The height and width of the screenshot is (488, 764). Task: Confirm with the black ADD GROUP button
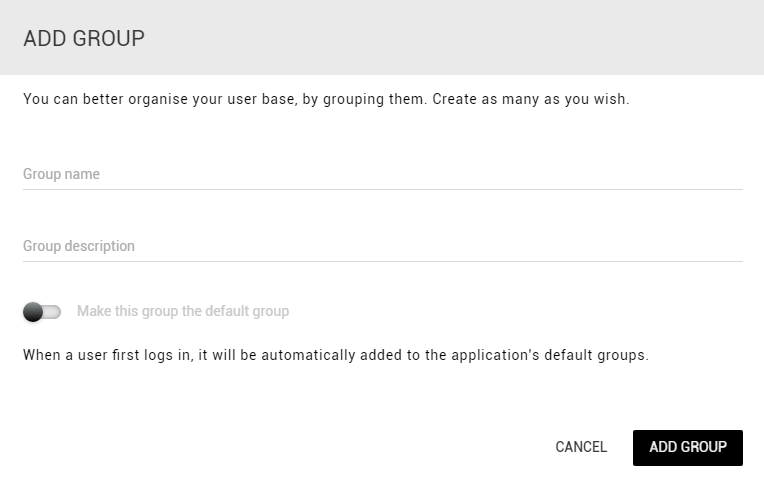688,448
